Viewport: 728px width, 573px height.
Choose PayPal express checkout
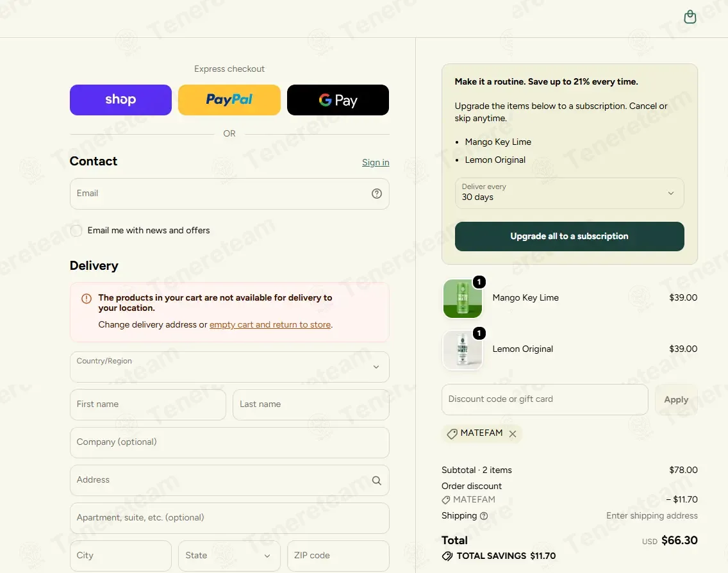229,100
